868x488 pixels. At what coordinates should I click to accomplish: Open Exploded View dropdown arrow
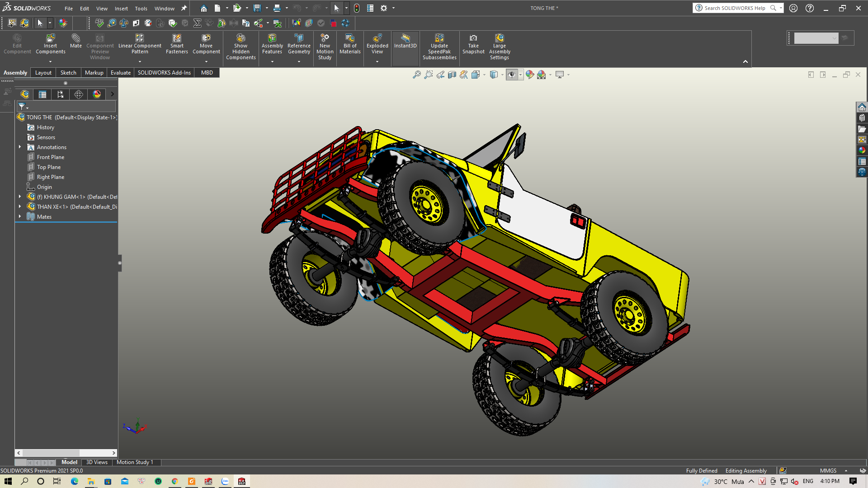(x=377, y=61)
